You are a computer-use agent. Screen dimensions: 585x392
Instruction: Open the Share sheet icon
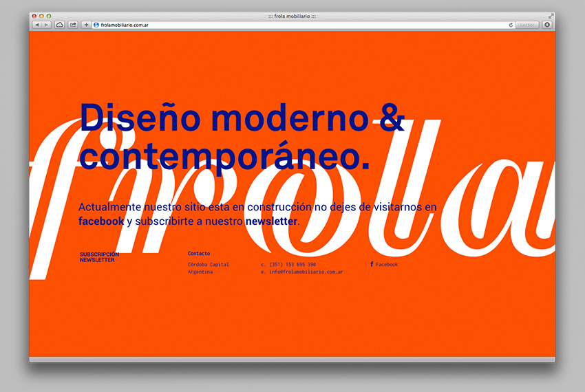click(73, 25)
